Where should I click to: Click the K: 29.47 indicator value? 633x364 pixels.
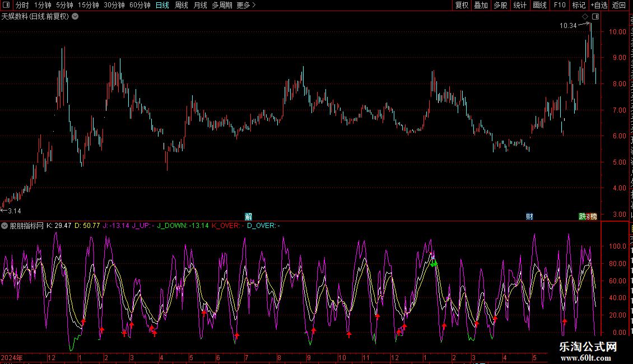[x=59, y=226]
